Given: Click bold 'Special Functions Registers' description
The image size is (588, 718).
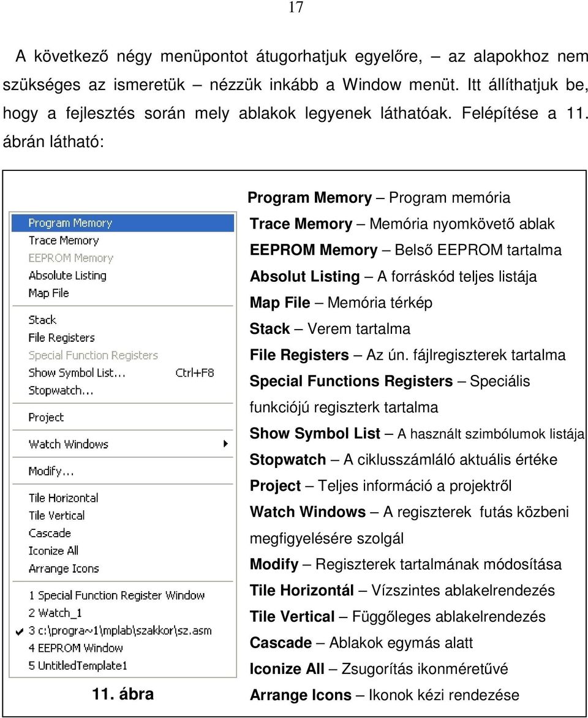Looking at the screenshot, I should (x=351, y=381).
